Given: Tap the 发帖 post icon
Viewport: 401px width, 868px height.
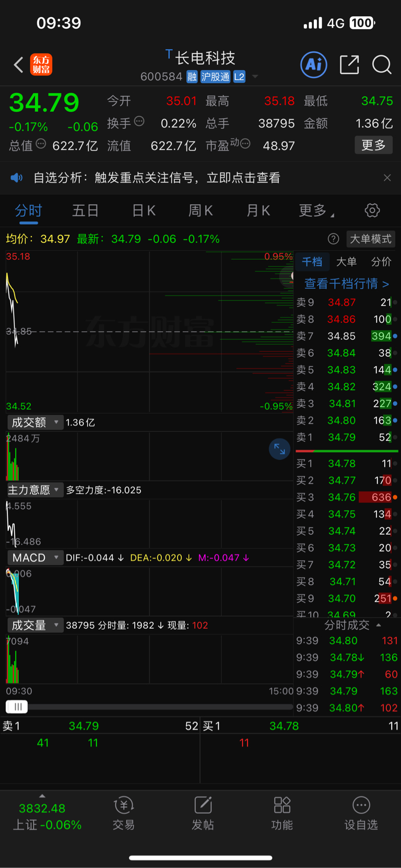Looking at the screenshot, I should [203, 813].
